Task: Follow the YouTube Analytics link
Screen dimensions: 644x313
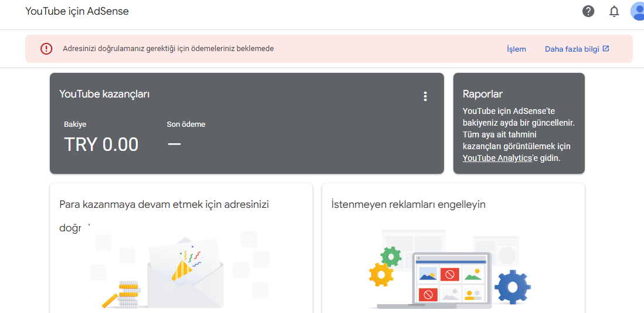Action: (497, 158)
